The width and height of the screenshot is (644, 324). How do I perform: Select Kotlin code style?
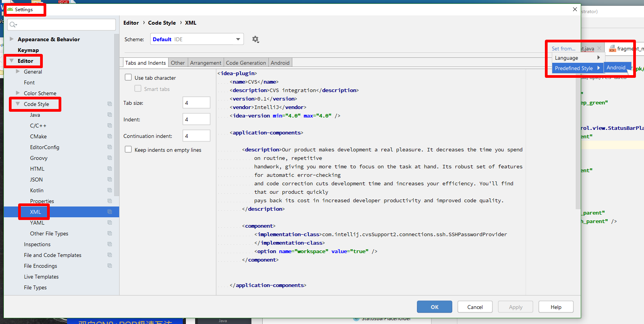pos(37,190)
